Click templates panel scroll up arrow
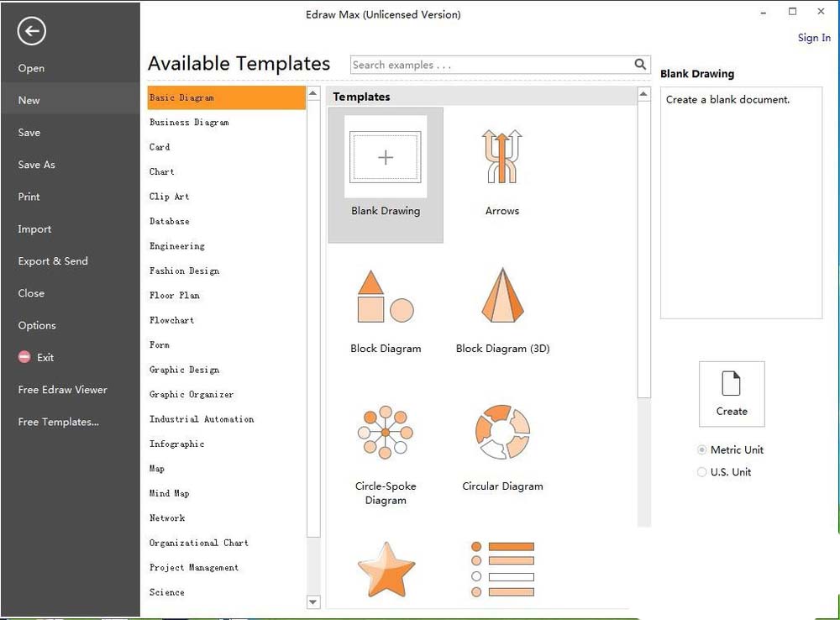840x620 pixels. (x=643, y=94)
